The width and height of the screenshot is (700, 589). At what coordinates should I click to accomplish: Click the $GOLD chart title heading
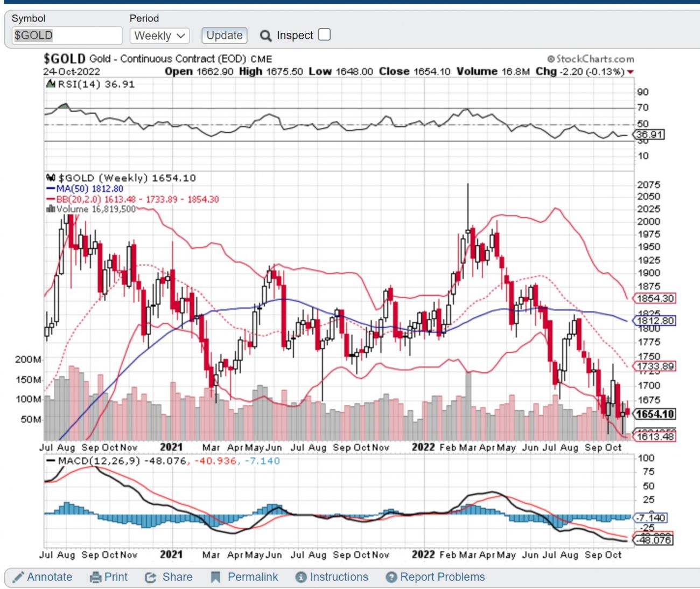pos(64,59)
